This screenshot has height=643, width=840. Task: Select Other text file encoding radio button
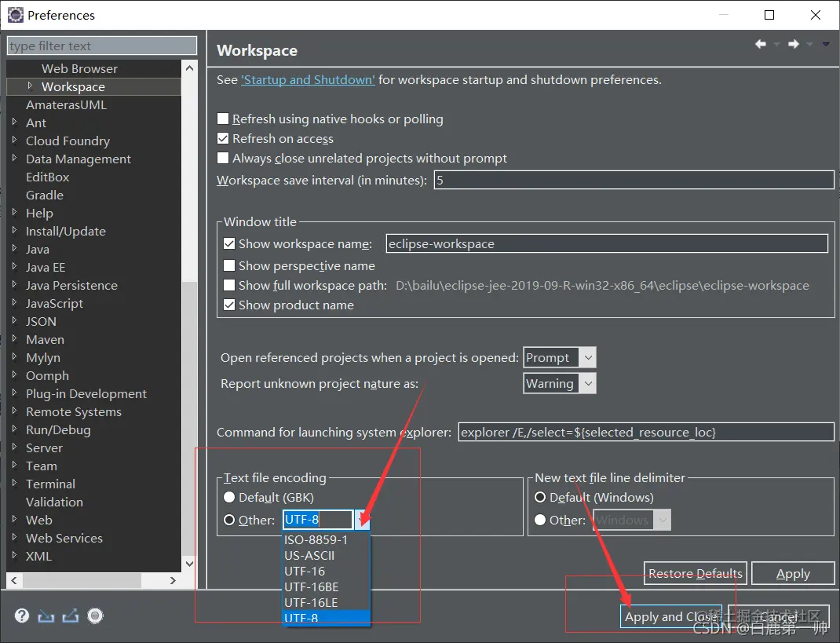[229, 520]
